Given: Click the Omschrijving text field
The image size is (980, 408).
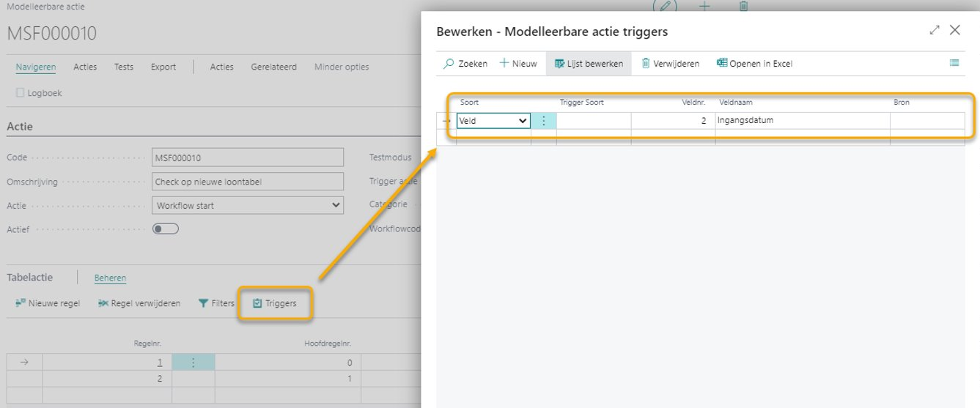Looking at the screenshot, I should click(x=247, y=182).
